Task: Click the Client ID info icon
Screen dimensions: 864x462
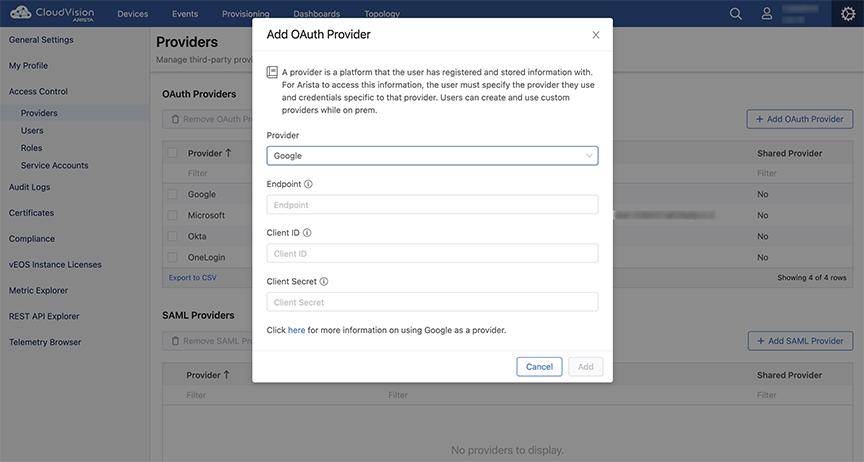Action: 307,233
